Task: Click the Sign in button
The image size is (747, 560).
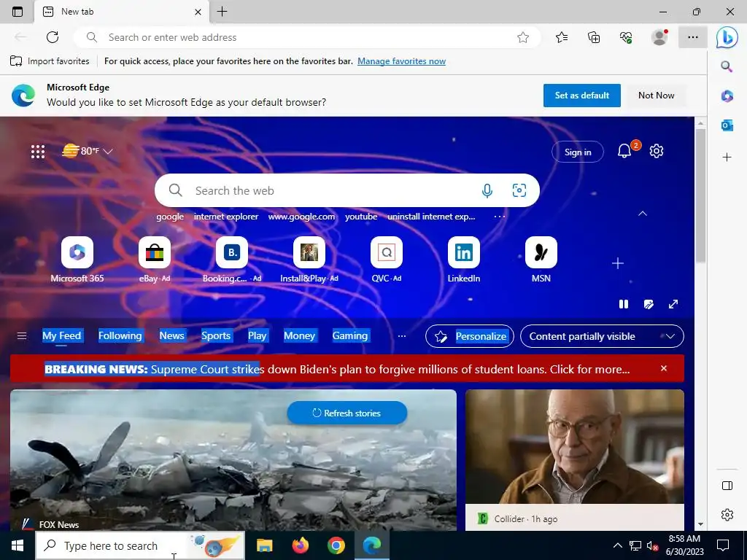Action: (578, 152)
